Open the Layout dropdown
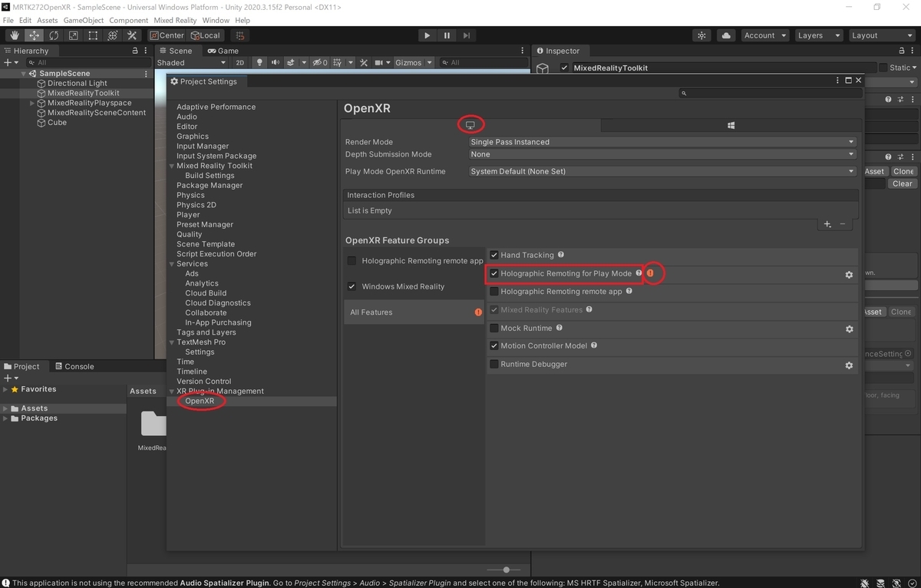The width and height of the screenshot is (921, 588). (880, 35)
